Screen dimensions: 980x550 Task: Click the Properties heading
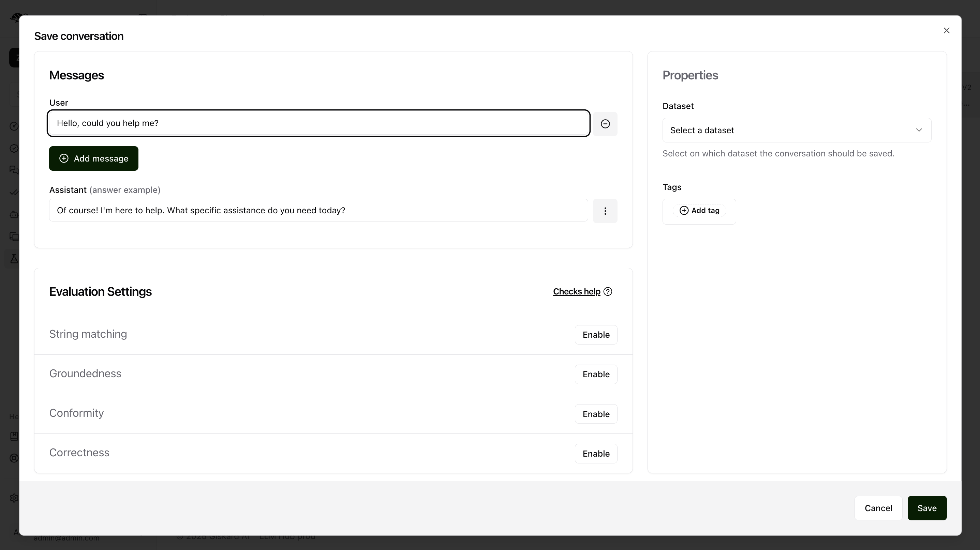pos(690,75)
